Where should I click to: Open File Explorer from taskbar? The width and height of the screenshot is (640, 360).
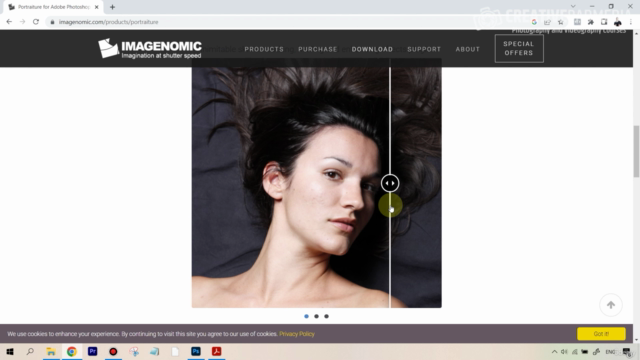[51, 351]
